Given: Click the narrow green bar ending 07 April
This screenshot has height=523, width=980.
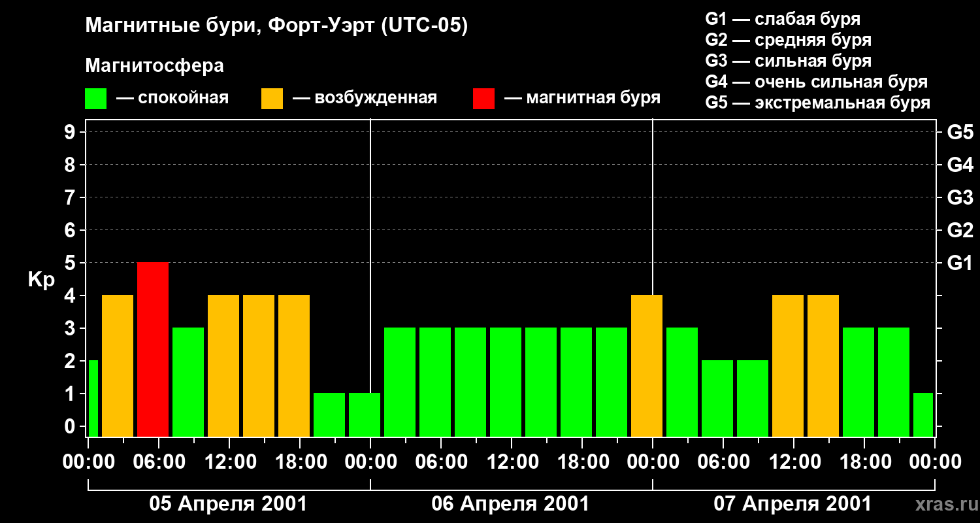Looking at the screenshot, I should click(x=923, y=414).
